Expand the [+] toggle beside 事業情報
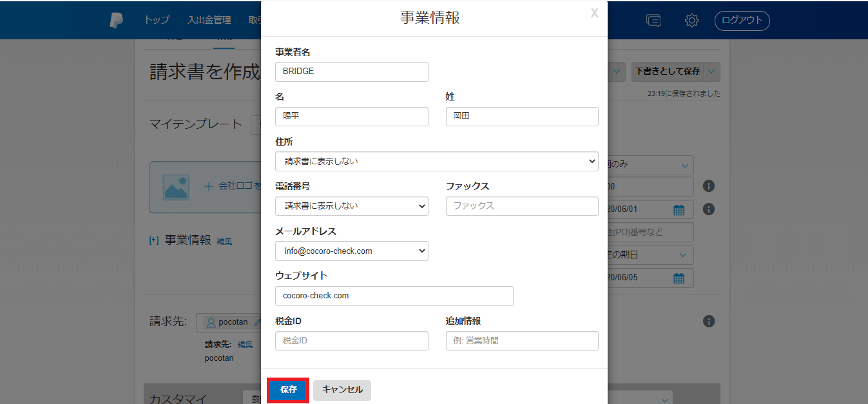Screen dimensions: 868x404 coord(154,240)
